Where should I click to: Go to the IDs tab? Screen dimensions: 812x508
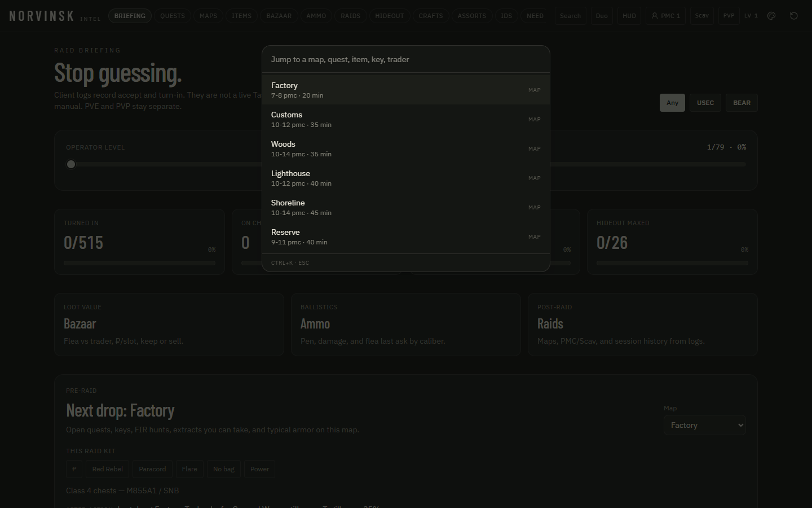coord(506,16)
